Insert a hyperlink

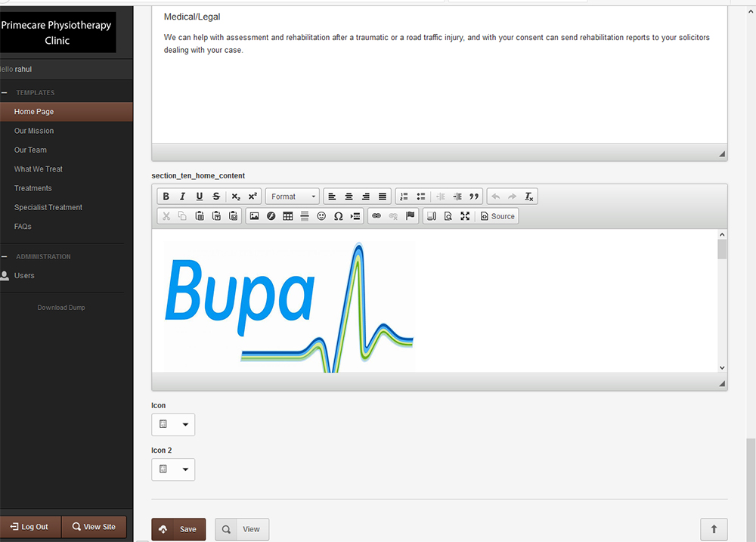click(376, 216)
